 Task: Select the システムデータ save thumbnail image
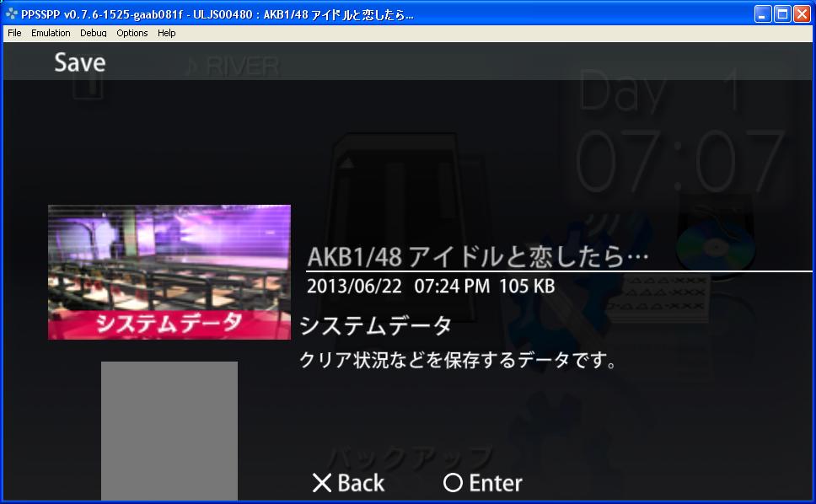click(x=169, y=272)
